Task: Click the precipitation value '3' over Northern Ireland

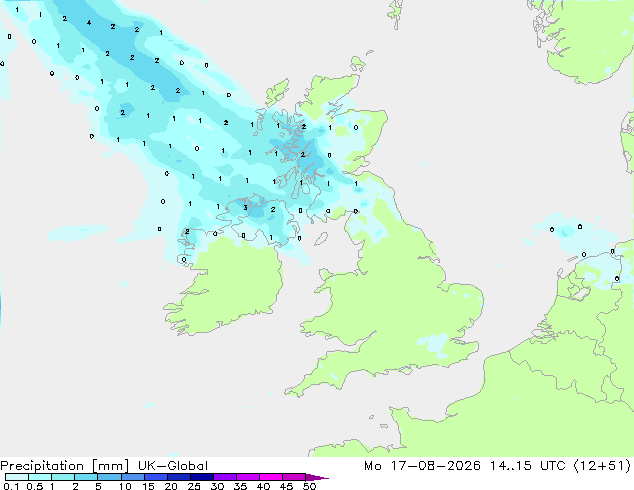Action: [245, 208]
